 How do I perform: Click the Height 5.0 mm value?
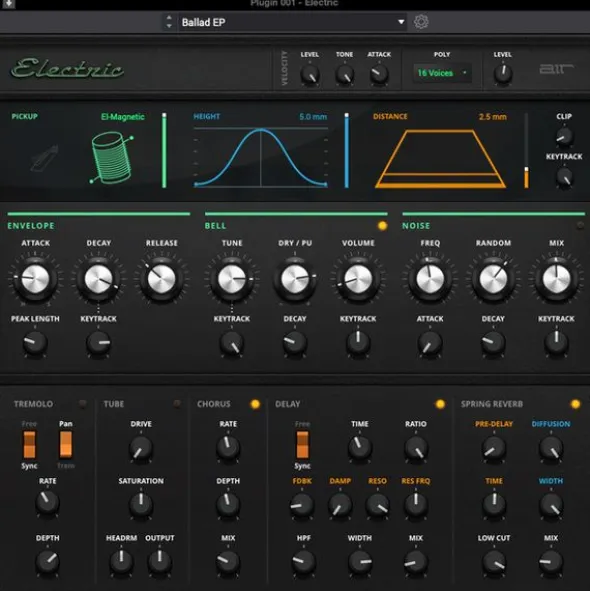tap(313, 117)
